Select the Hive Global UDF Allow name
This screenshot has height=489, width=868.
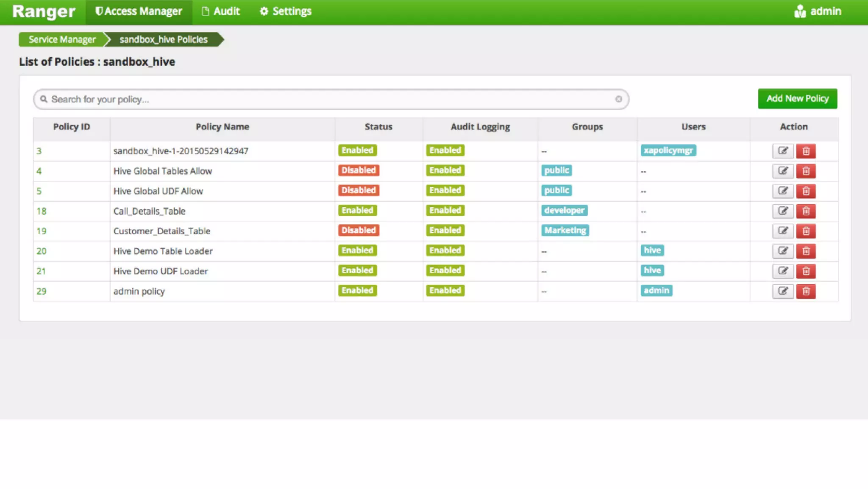tap(158, 191)
